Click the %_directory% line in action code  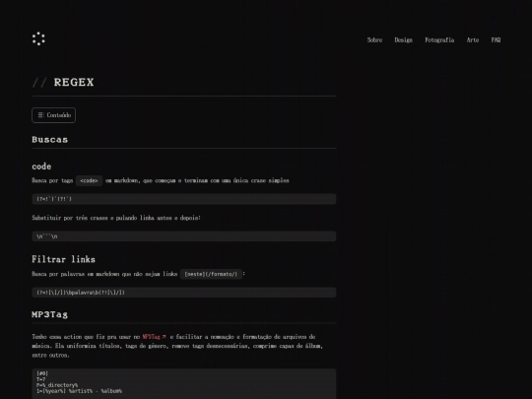tap(57, 385)
